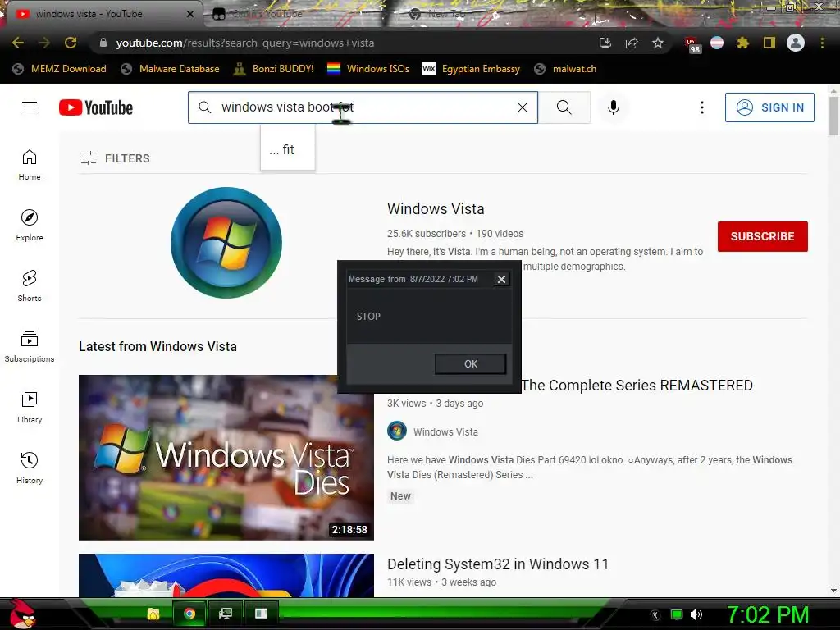840x630 pixels.
Task: Click the address bar URL field
Action: pyautogui.click(x=343, y=43)
